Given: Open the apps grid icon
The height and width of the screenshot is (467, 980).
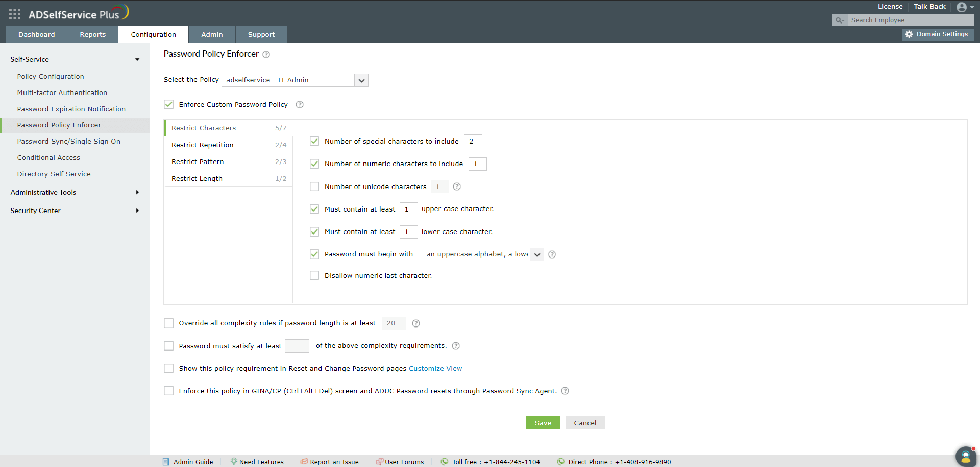Looking at the screenshot, I should coord(15,14).
